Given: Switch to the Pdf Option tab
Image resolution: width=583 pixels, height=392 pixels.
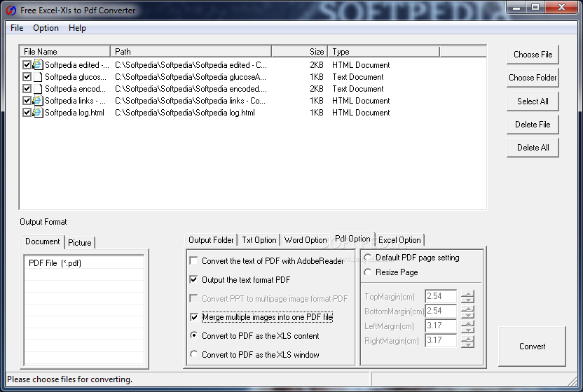Looking at the screenshot, I should (352, 239).
